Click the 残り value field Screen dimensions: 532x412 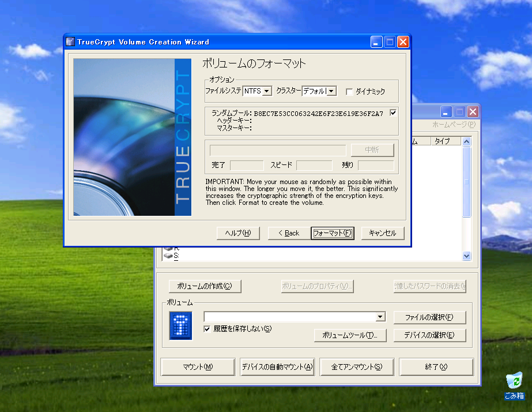[x=376, y=166]
